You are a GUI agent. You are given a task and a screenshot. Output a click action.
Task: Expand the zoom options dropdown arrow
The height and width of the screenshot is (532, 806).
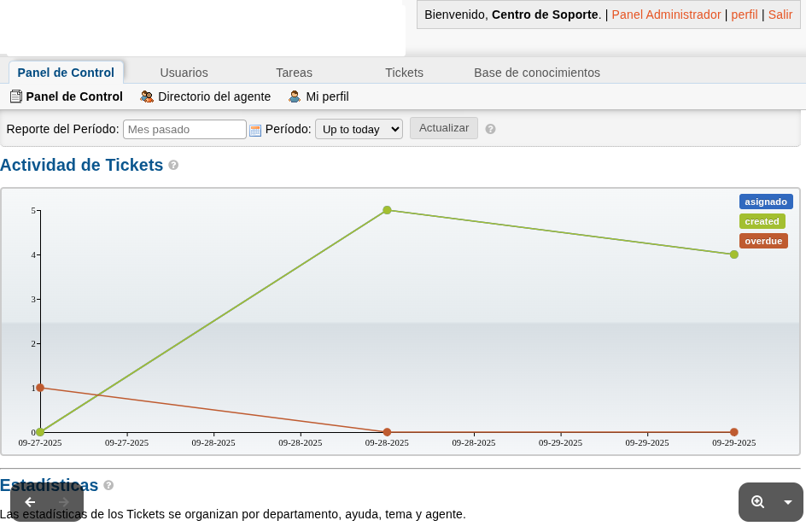tap(788, 502)
